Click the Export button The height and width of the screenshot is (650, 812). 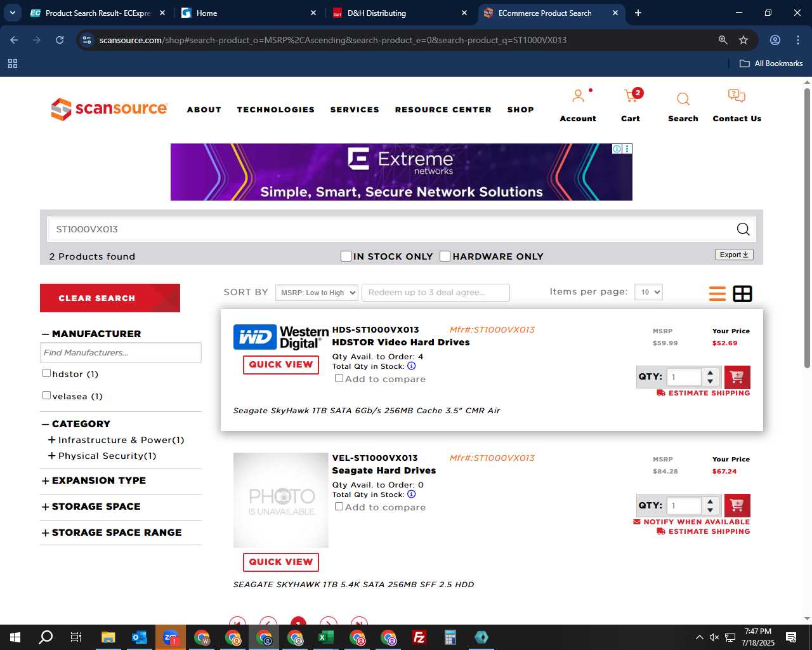734,255
